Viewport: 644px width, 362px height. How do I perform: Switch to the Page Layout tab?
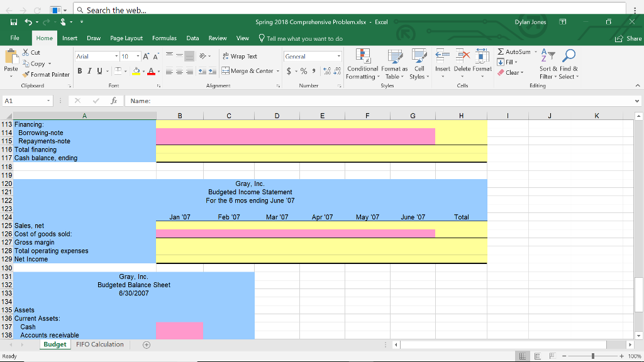pos(126,38)
